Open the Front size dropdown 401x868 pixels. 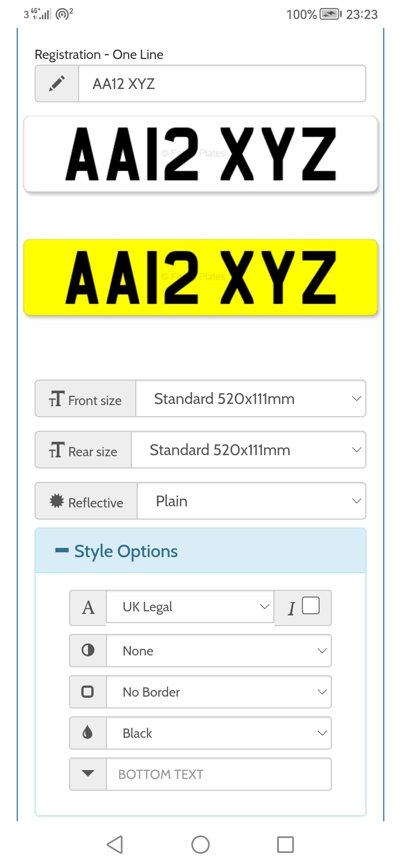point(251,399)
